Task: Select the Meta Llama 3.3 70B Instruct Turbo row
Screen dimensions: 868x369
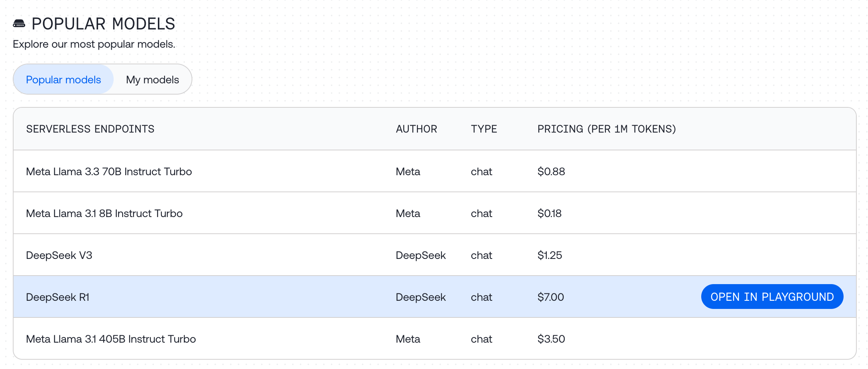Action: [x=109, y=171]
